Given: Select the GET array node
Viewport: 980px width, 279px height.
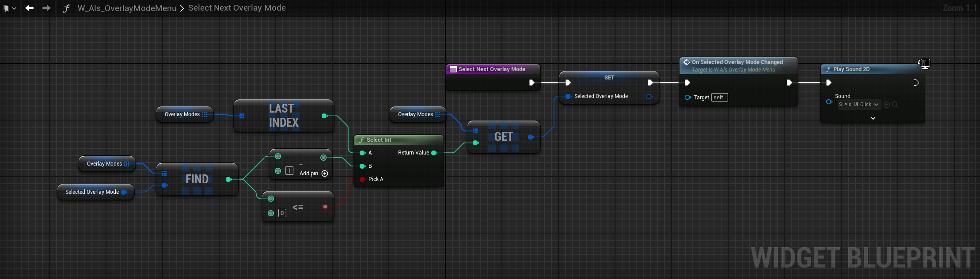Looking at the screenshot, I should point(504,137).
